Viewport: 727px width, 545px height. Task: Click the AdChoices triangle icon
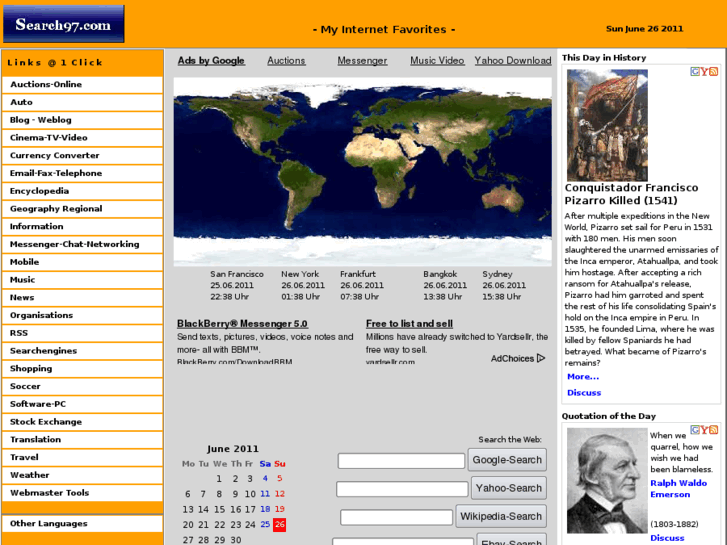pos(541,358)
